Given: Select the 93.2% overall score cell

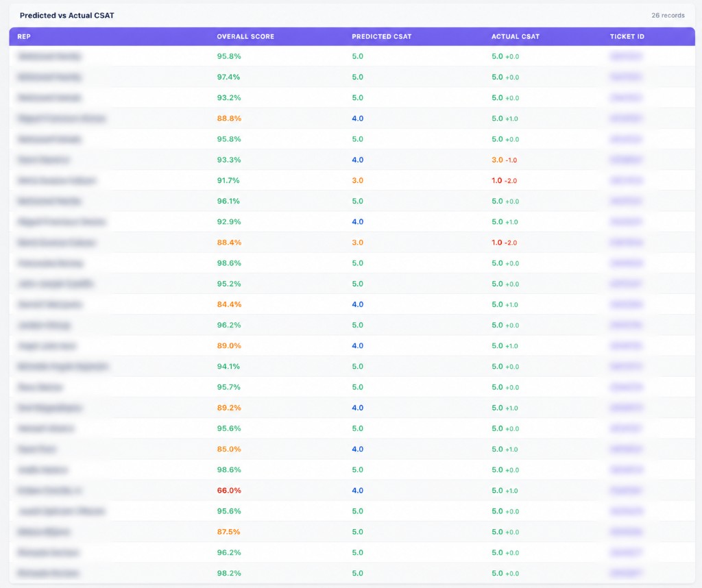Looking at the screenshot, I should (x=229, y=97).
